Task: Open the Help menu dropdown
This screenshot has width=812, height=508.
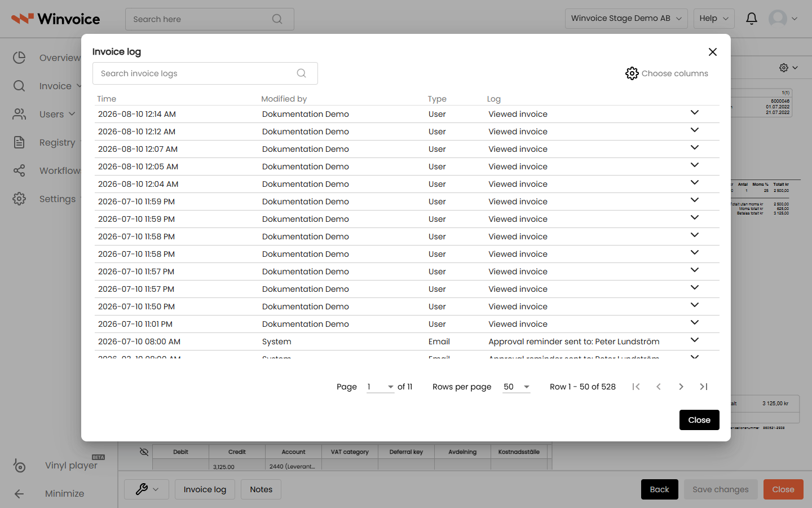Action: pos(714,19)
